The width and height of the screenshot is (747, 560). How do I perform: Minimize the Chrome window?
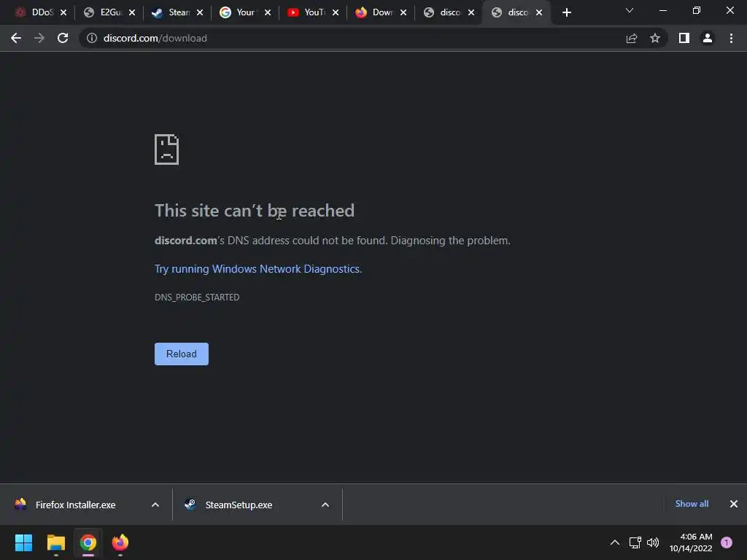pyautogui.click(x=662, y=10)
